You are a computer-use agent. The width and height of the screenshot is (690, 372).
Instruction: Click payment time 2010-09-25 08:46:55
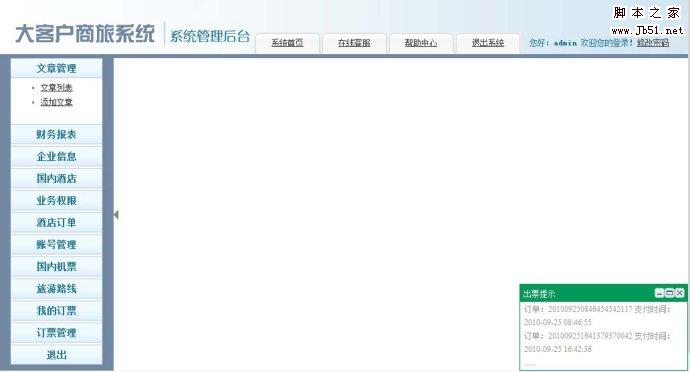[558, 322]
